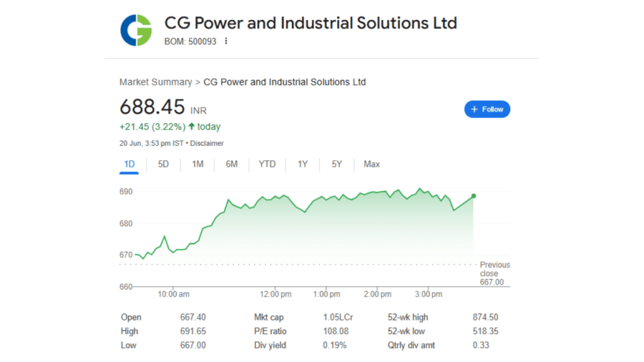Show the Max chart range
Image resolution: width=644 pixels, height=362 pixels.
coord(372,164)
